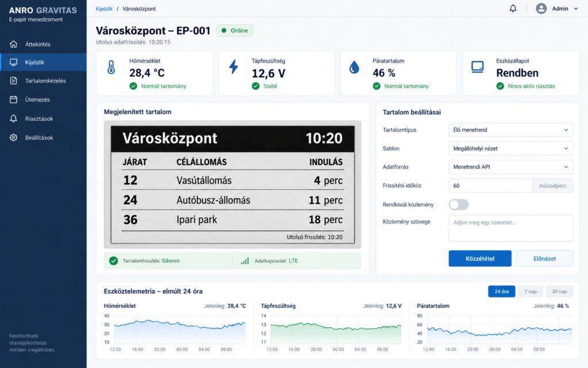Click the Hőmérséklet telemetry chart
588x368 pixels.
(x=180, y=329)
